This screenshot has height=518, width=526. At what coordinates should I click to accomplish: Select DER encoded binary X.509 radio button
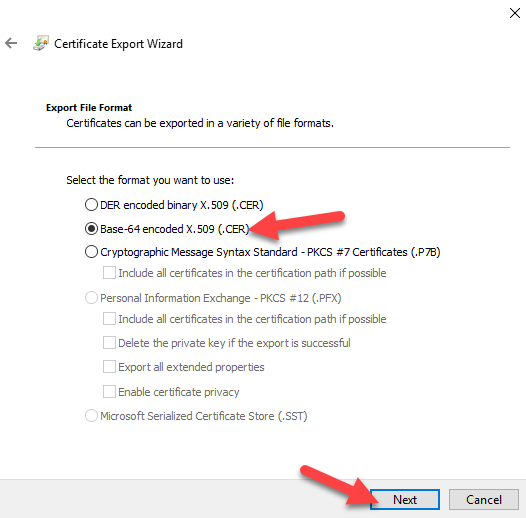(91, 204)
